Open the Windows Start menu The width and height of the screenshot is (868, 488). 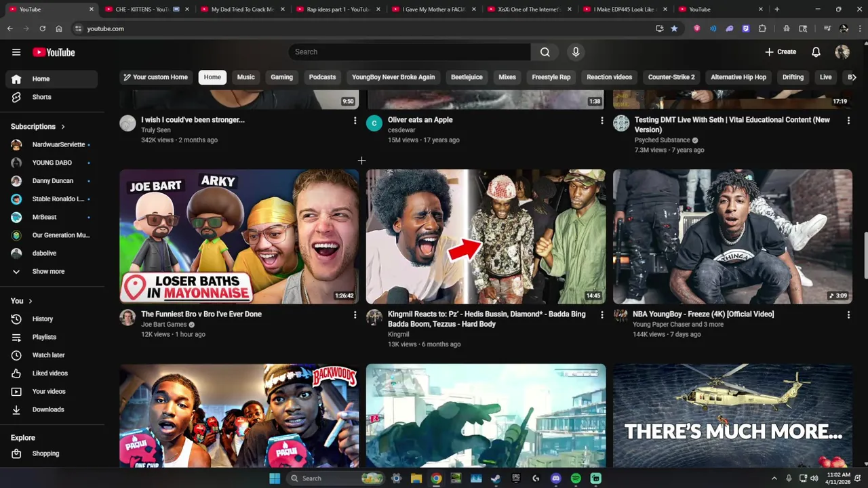[x=275, y=479]
